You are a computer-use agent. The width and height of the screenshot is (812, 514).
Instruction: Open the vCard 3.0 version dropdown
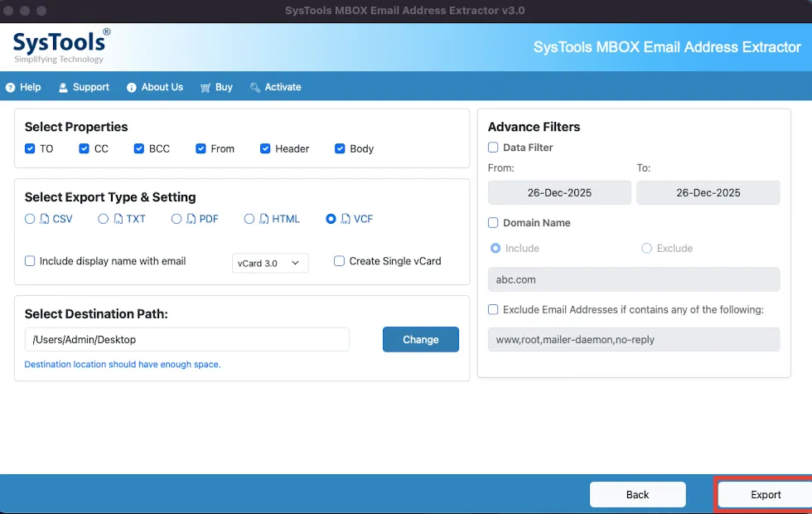[x=270, y=264]
